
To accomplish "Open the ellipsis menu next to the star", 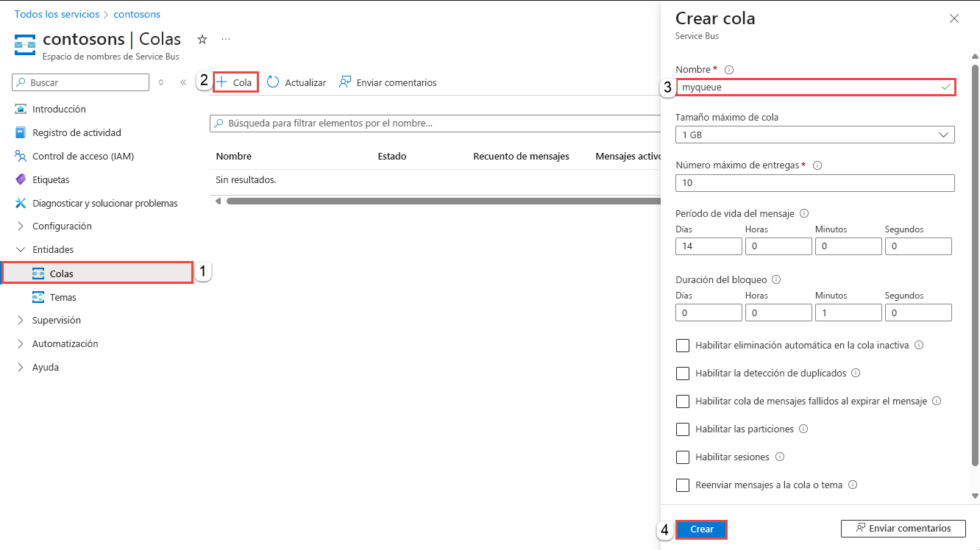I will 225,38.
